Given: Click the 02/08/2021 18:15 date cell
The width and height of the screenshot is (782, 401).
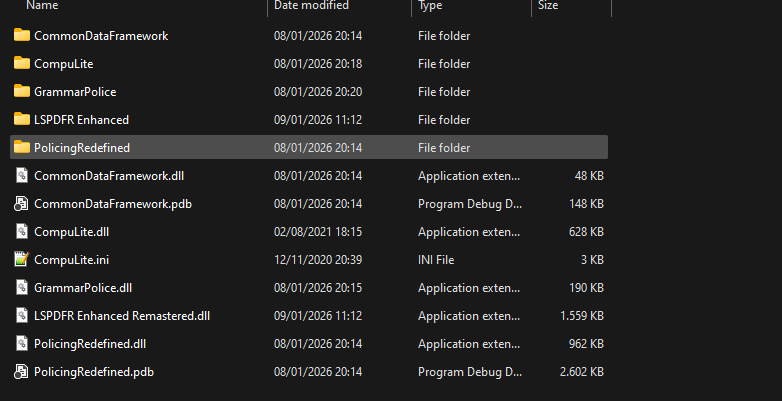Looking at the screenshot, I should [318, 231].
